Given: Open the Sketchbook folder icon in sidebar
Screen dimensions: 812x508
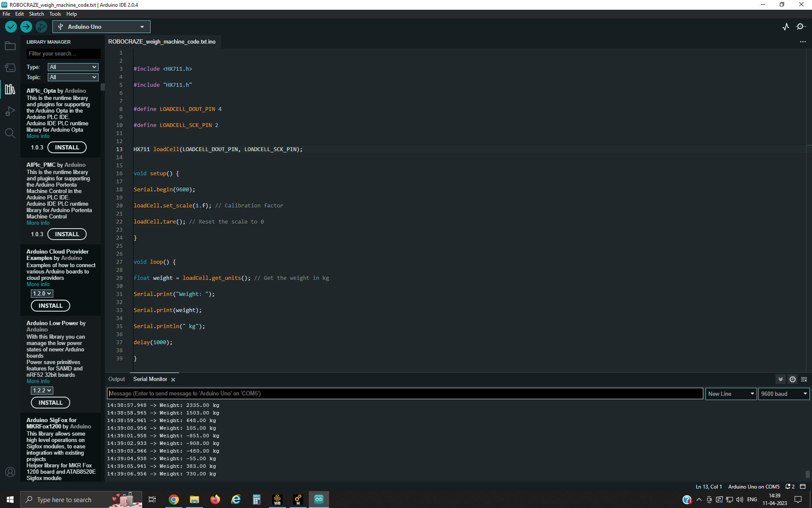Looking at the screenshot, I should 10,46.
